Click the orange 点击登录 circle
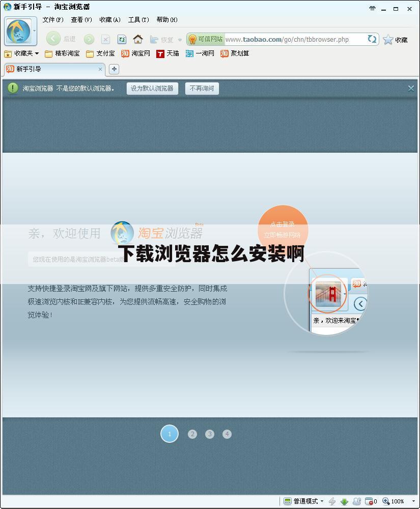The height and width of the screenshot is (509, 420). (283, 230)
